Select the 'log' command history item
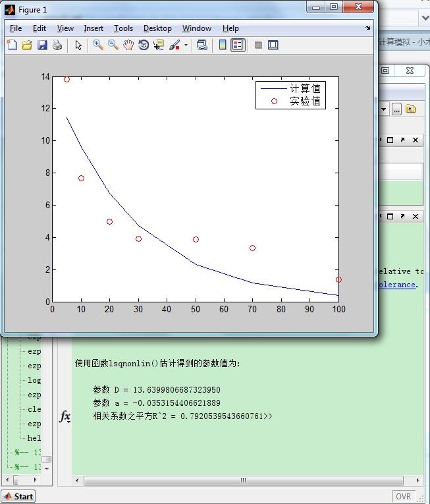 click(x=34, y=380)
